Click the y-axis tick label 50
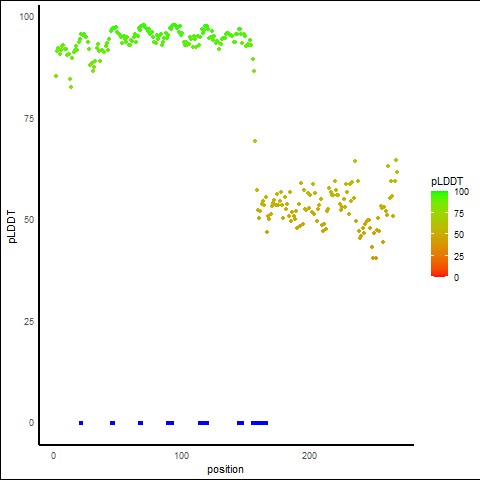 29,220
